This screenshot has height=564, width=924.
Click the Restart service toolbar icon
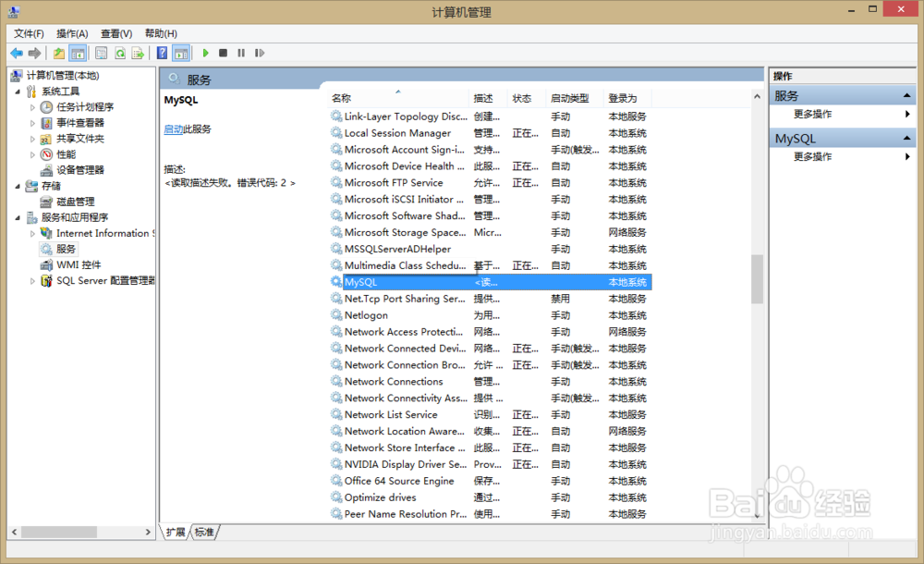[x=260, y=53]
